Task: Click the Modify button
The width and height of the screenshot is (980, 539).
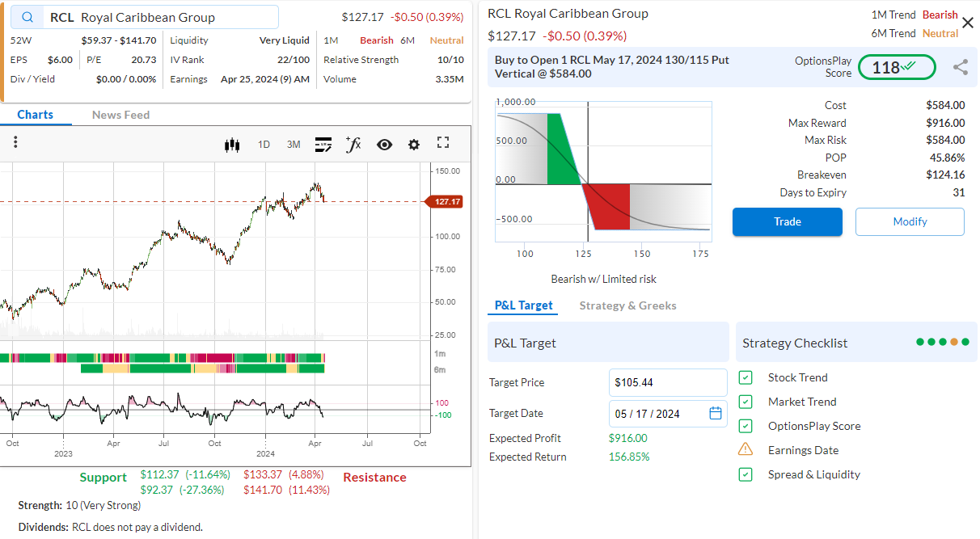Action: coord(910,221)
